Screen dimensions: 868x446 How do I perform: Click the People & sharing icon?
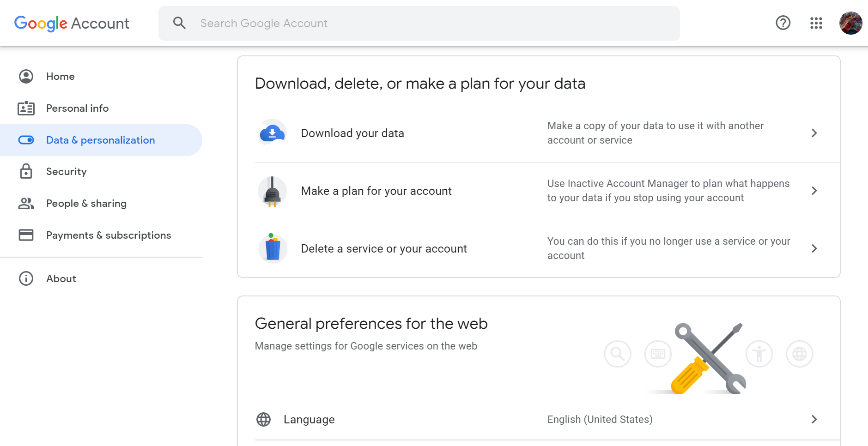(x=26, y=203)
